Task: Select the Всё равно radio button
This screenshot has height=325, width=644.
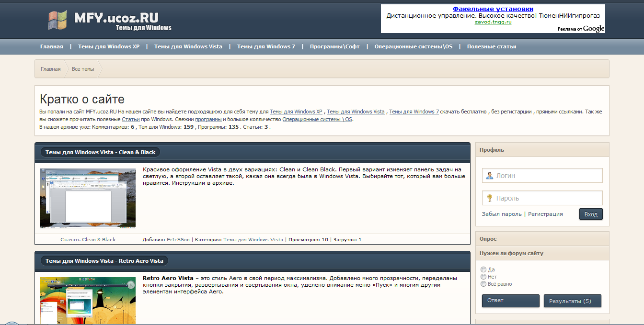Action: (483, 284)
